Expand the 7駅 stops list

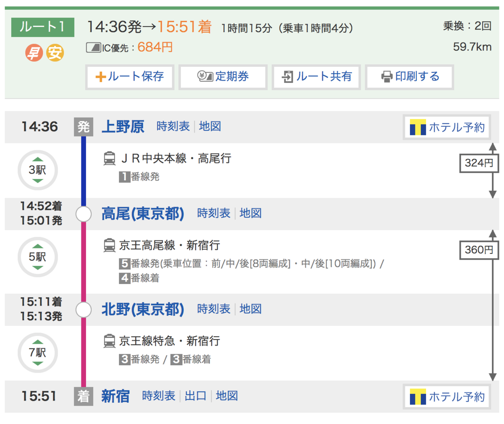37,353
